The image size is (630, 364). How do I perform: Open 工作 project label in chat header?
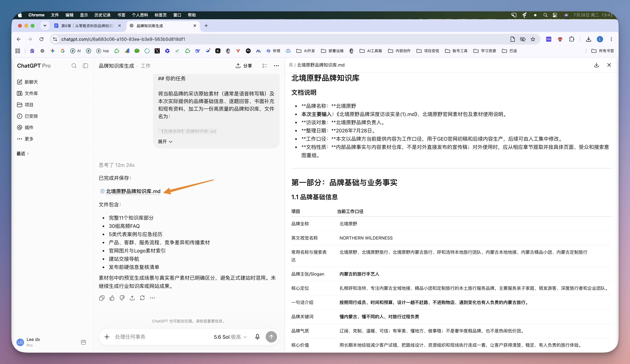(x=145, y=66)
